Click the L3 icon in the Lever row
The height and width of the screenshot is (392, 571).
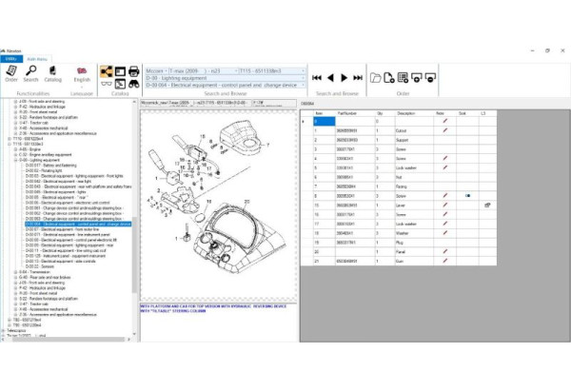coord(486,205)
